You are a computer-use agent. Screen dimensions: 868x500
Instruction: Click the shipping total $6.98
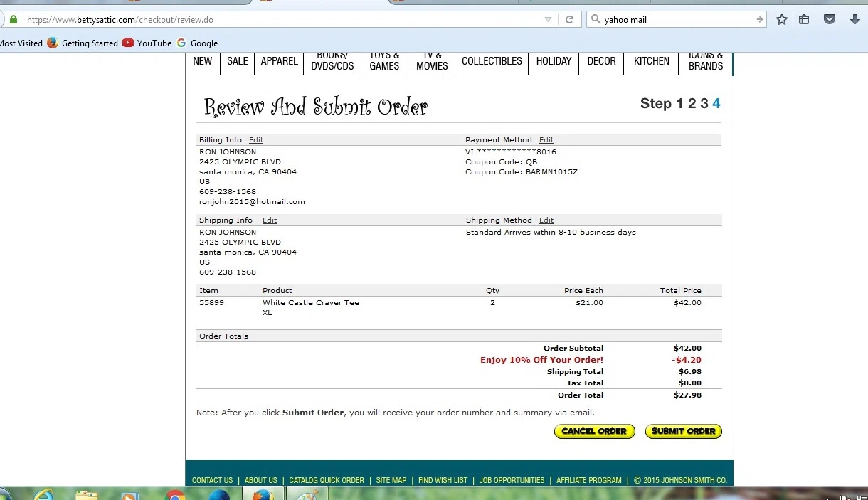690,372
